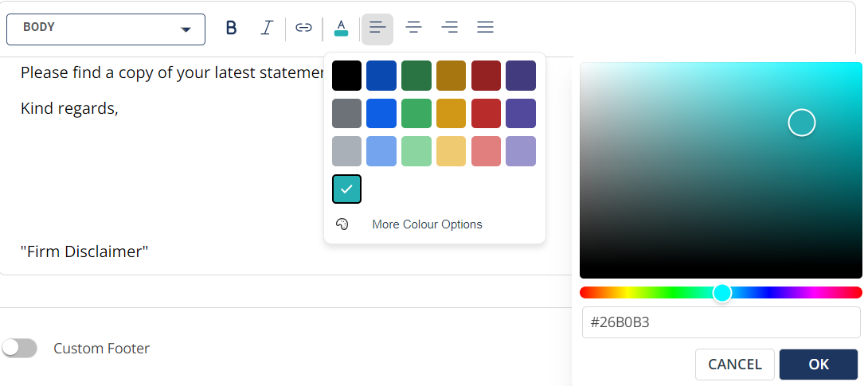Screen dimensions: 868x386
Task: Click the hex colour code field
Action: pos(721,322)
